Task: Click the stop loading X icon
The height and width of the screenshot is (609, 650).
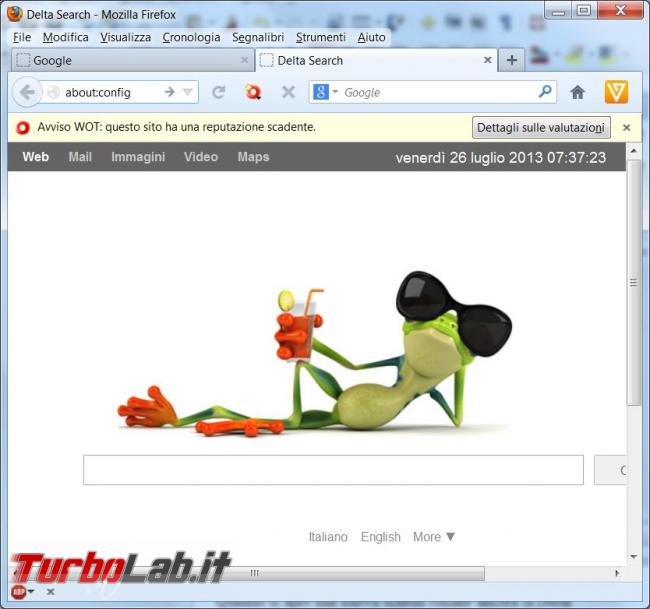Action: pyautogui.click(x=288, y=92)
